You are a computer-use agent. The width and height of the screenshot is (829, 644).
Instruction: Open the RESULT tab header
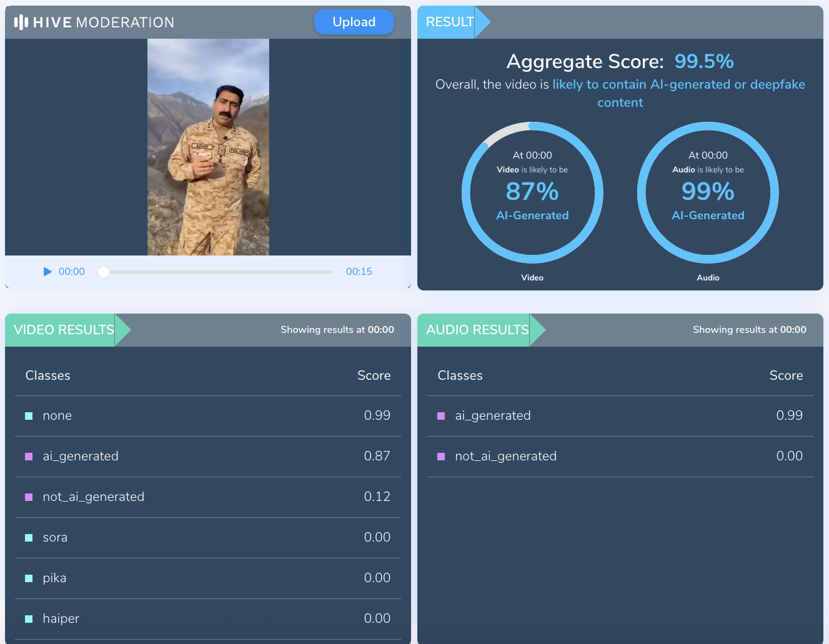tap(450, 22)
